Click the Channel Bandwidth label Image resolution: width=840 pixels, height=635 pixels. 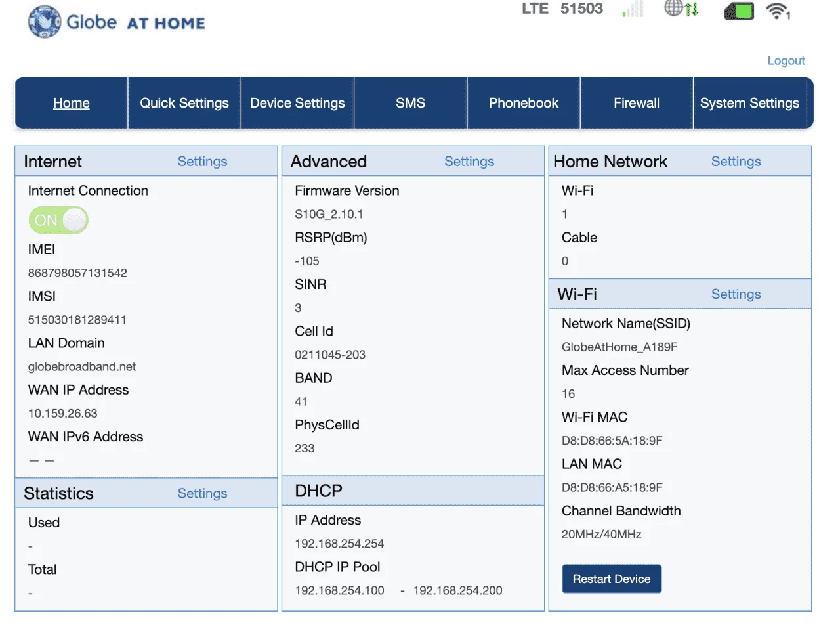point(621,511)
